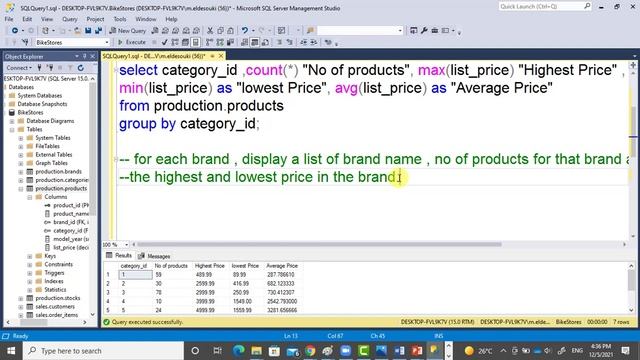Click the Increase Indent icon
The image size is (640, 360).
click(313, 42)
